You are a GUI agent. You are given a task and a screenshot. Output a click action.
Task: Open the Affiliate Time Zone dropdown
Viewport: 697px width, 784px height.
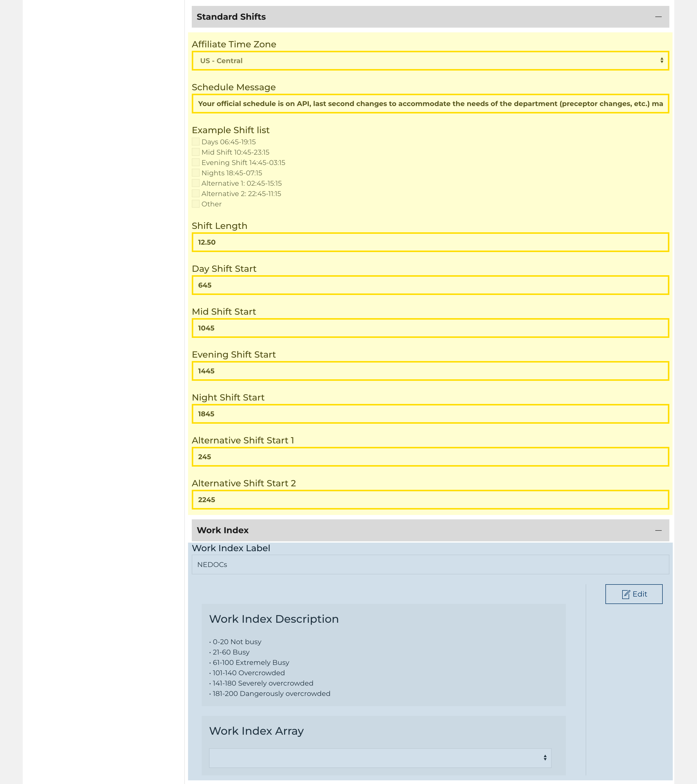[x=430, y=61]
